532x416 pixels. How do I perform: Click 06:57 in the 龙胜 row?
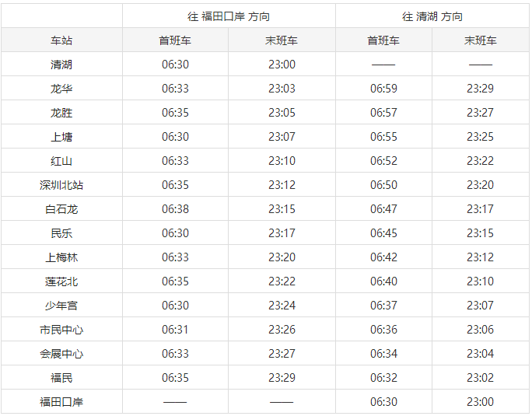383,113
